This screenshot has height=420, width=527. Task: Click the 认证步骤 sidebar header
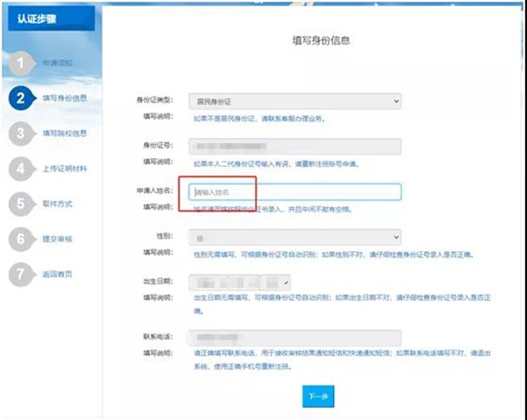(x=52, y=18)
